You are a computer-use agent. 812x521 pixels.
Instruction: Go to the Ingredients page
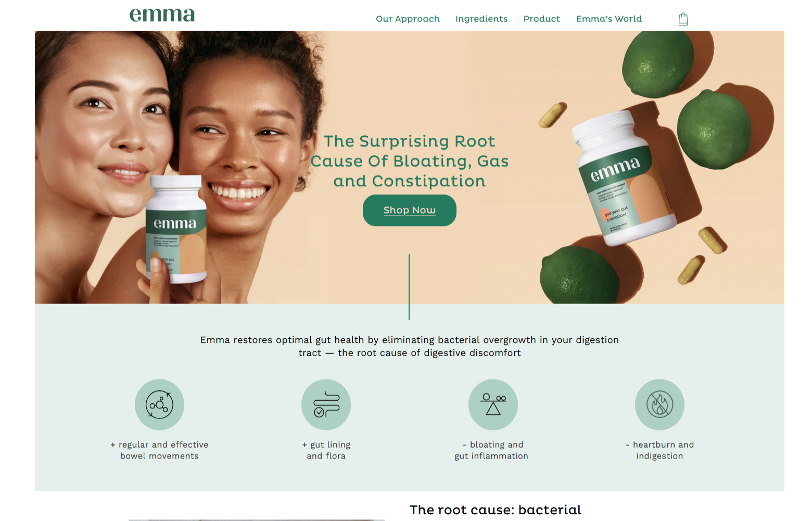481,19
